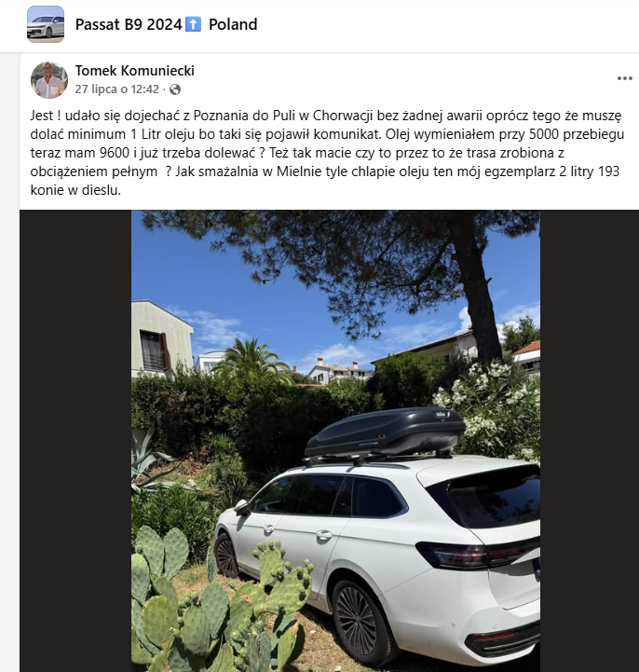Open the group name Passat B9 2024
This screenshot has width=639, height=672.
(x=129, y=24)
